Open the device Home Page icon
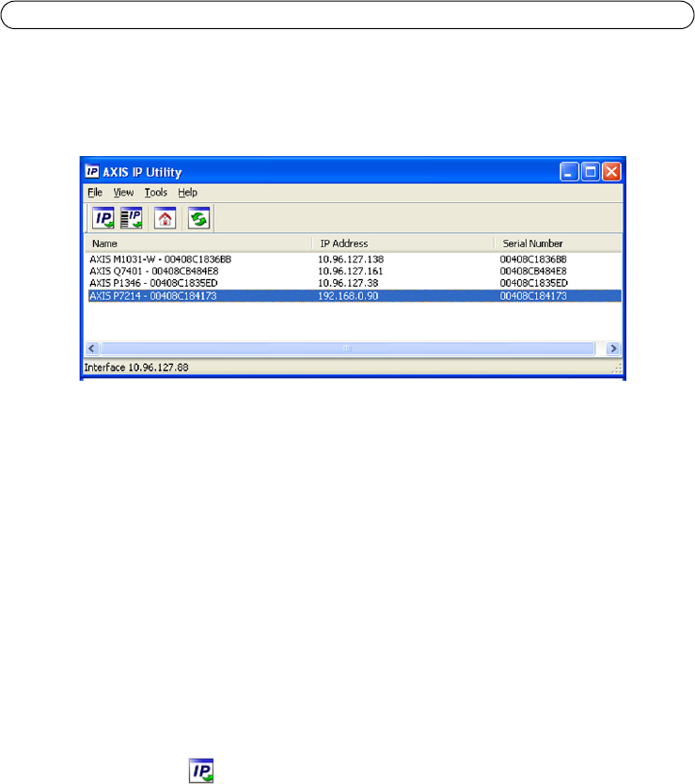695x784 pixels. click(166, 218)
